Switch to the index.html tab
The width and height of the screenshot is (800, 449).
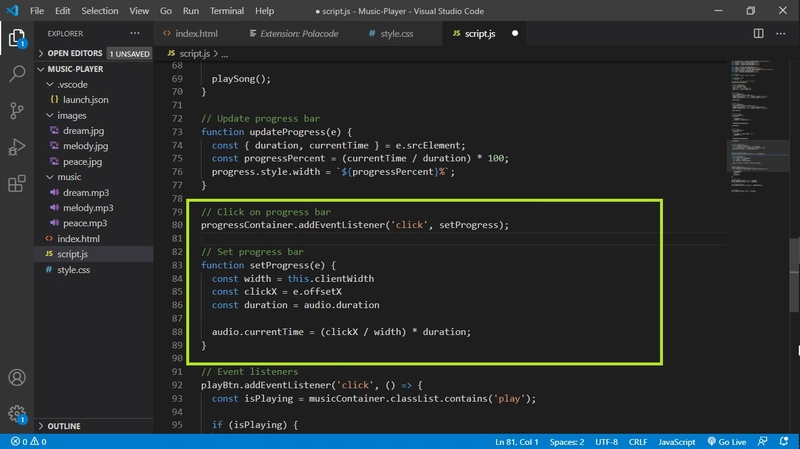[195, 33]
